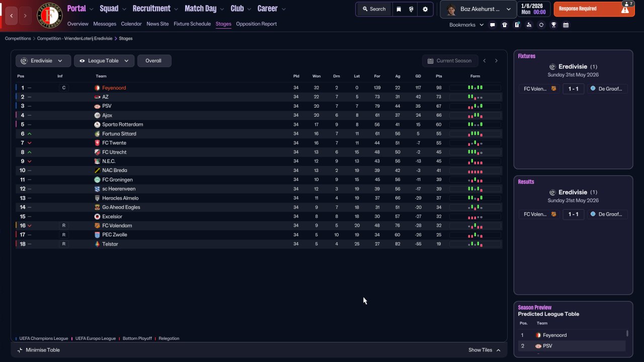Open the tactics board bookmark icon
This screenshot has height=362, width=644.
[x=517, y=25]
